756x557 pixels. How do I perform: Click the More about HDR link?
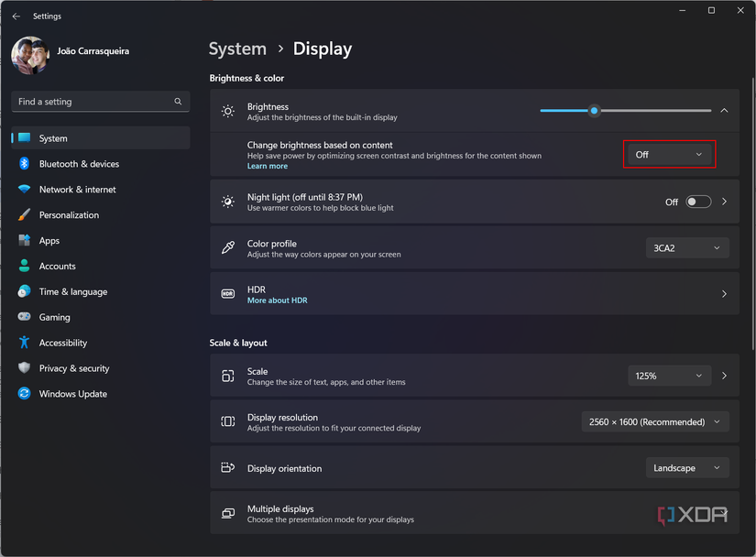pos(277,300)
